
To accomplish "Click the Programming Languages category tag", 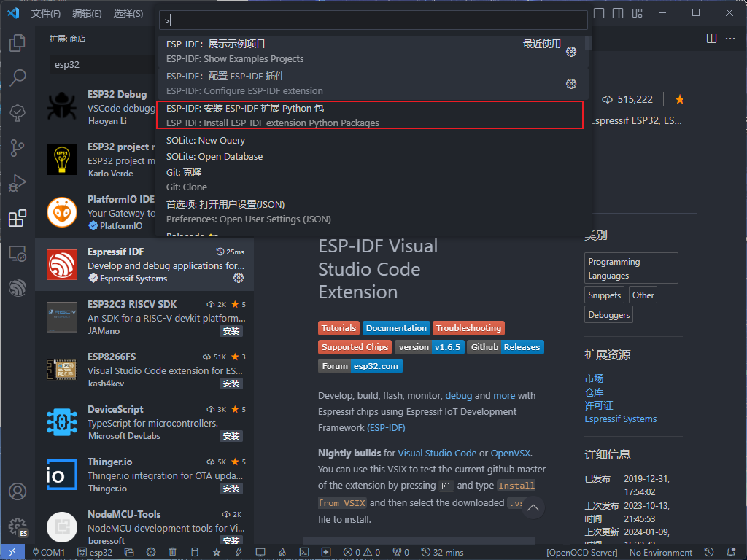I will click(x=631, y=268).
